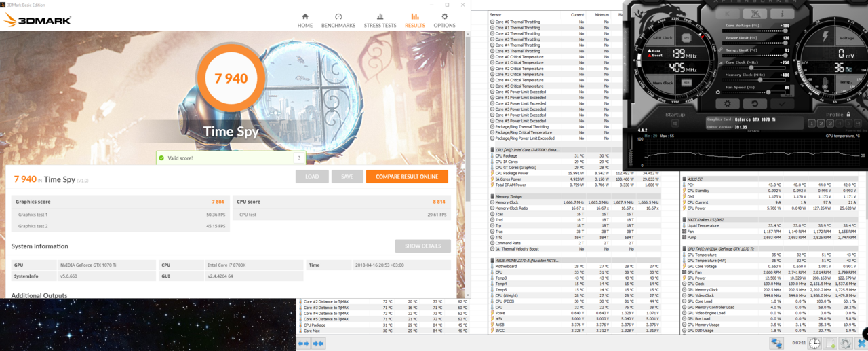Click COMPARE RESULT ONLINE button
Image resolution: width=868 pixels, height=351 pixels.
[x=407, y=177]
